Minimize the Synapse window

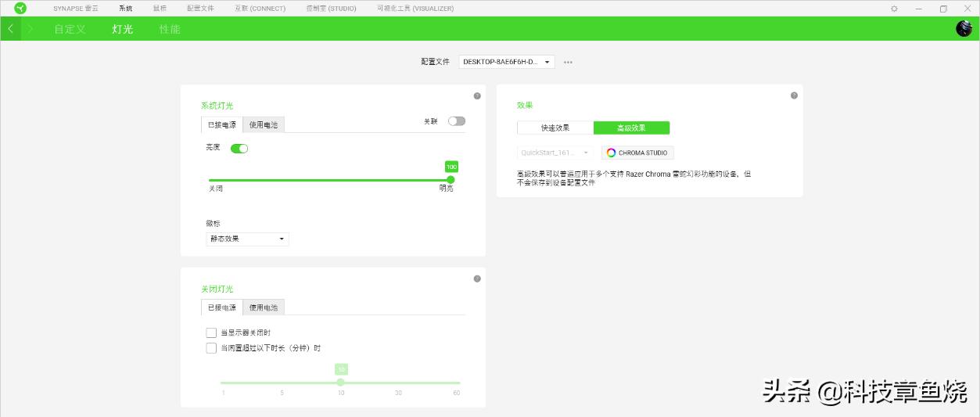(919, 9)
